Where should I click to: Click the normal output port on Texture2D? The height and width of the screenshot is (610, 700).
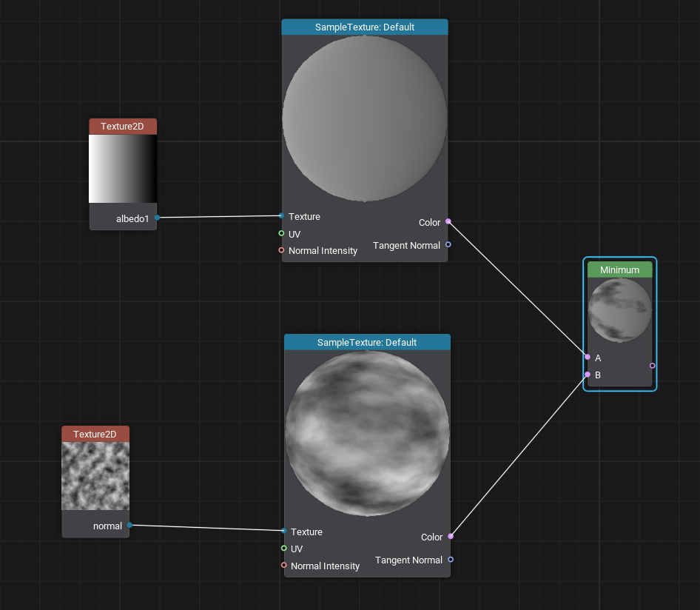[x=129, y=525]
